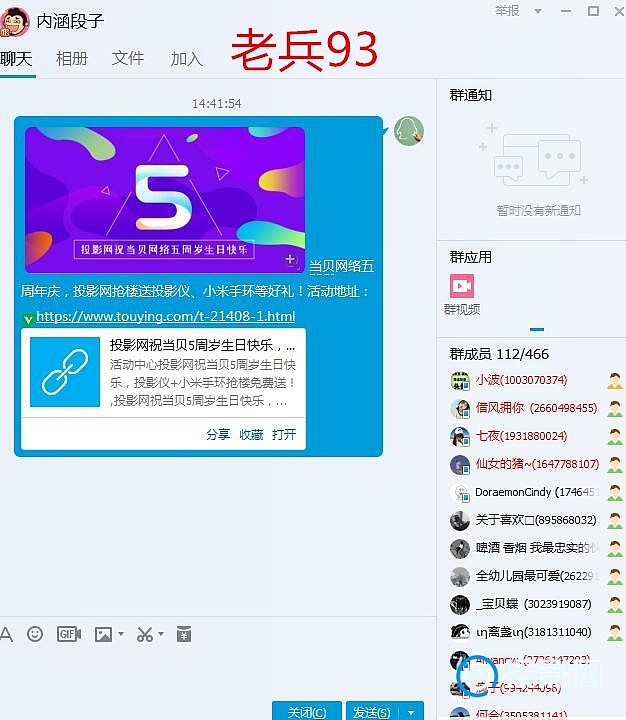
Task: Expand the picture icon dropdown arrow
Action: pyautogui.click(x=121, y=634)
